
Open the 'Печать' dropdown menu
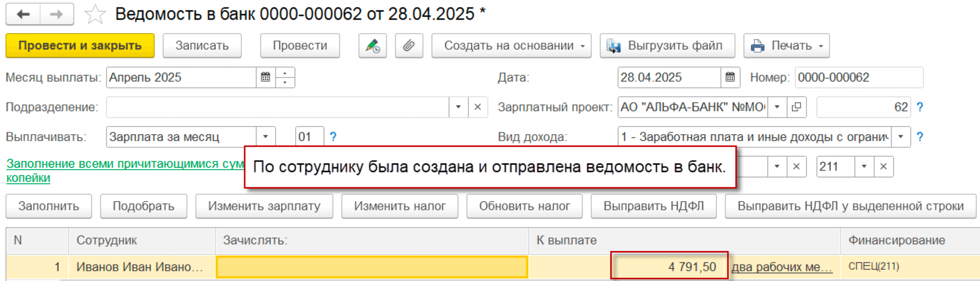coord(786,46)
